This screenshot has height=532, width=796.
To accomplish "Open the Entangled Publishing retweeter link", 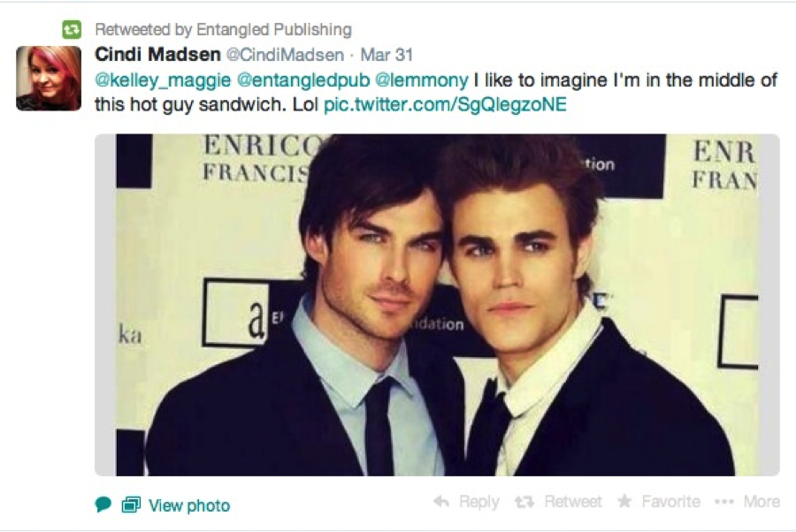I will (274, 30).
